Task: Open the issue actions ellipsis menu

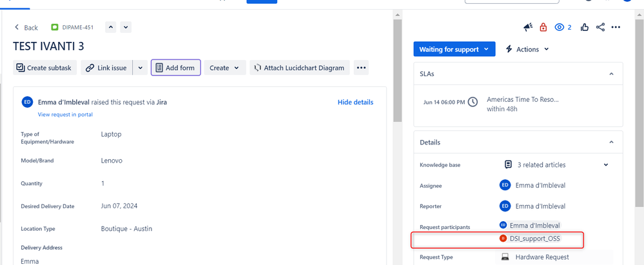Action: click(x=615, y=28)
